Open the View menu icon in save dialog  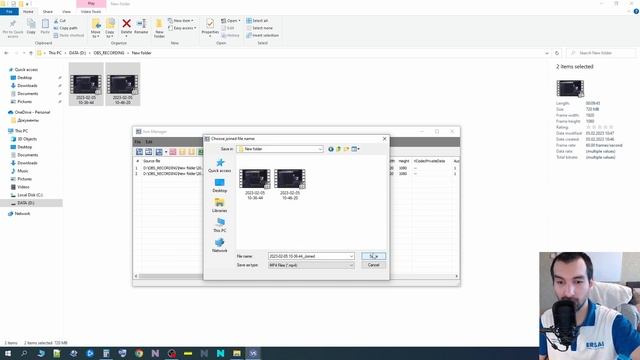355,149
